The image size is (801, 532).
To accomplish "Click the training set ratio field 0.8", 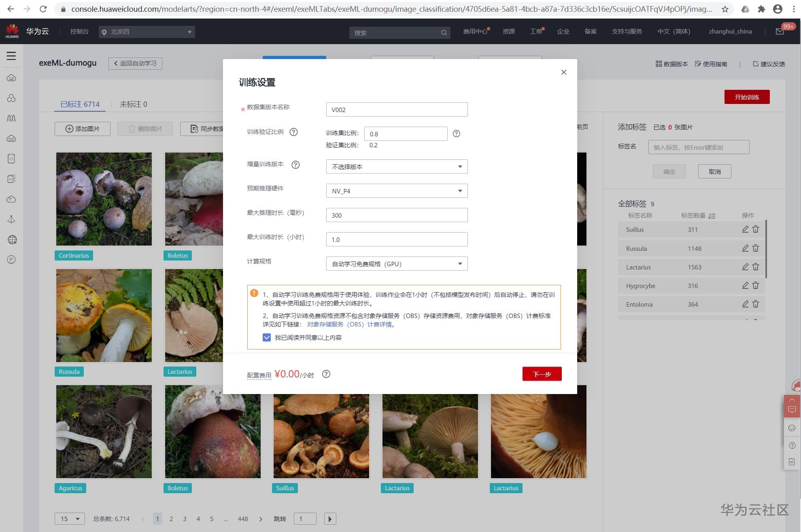I will (406, 134).
